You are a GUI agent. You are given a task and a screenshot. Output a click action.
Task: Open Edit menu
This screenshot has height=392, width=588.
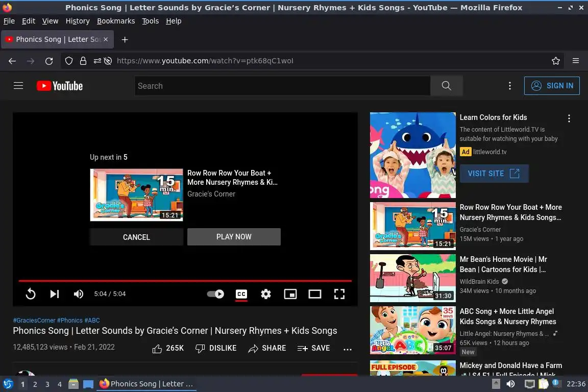coord(29,21)
